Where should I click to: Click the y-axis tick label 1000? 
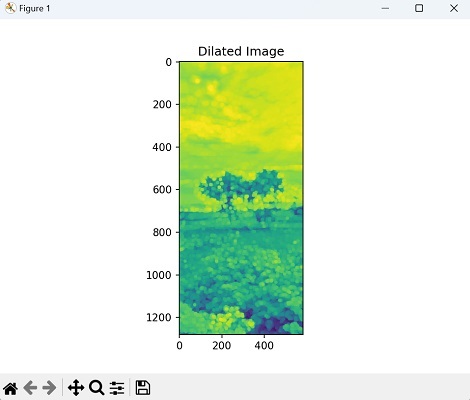click(x=159, y=275)
